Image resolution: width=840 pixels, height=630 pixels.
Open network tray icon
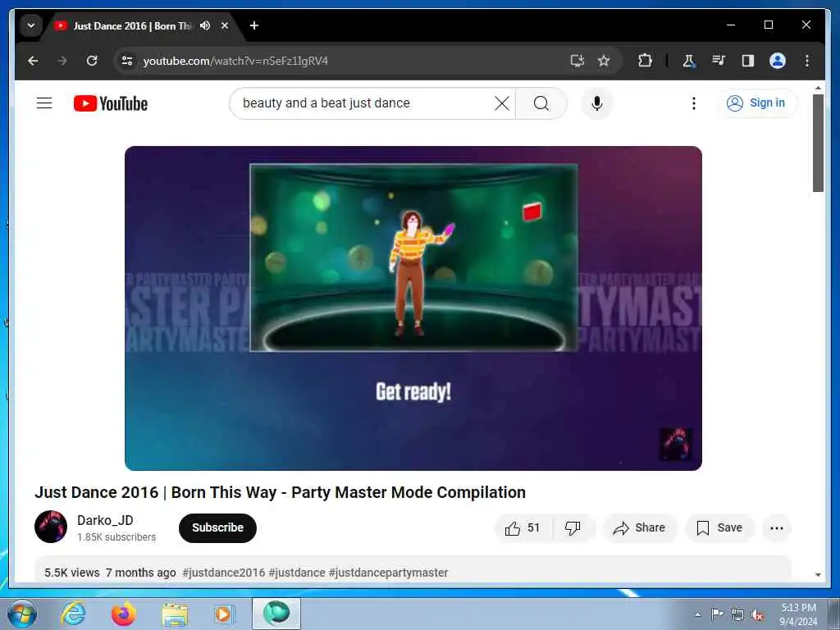737,614
